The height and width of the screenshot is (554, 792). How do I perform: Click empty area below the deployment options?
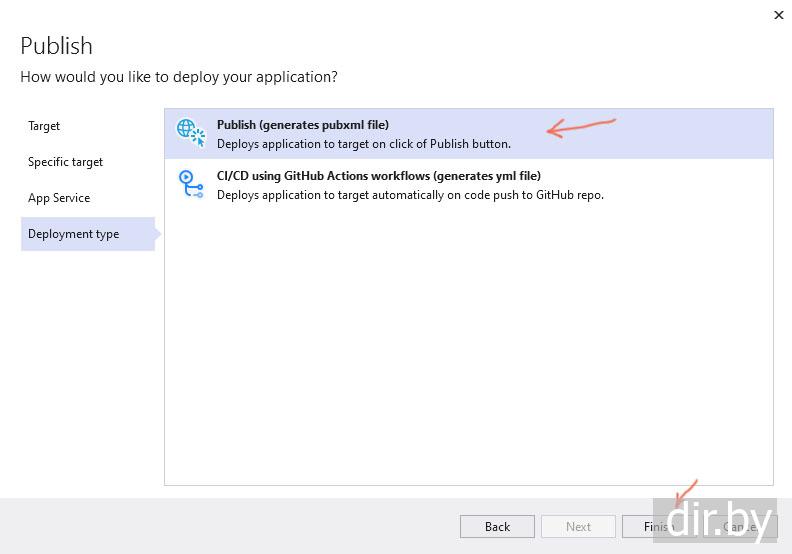pyautogui.click(x=468, y=350)
